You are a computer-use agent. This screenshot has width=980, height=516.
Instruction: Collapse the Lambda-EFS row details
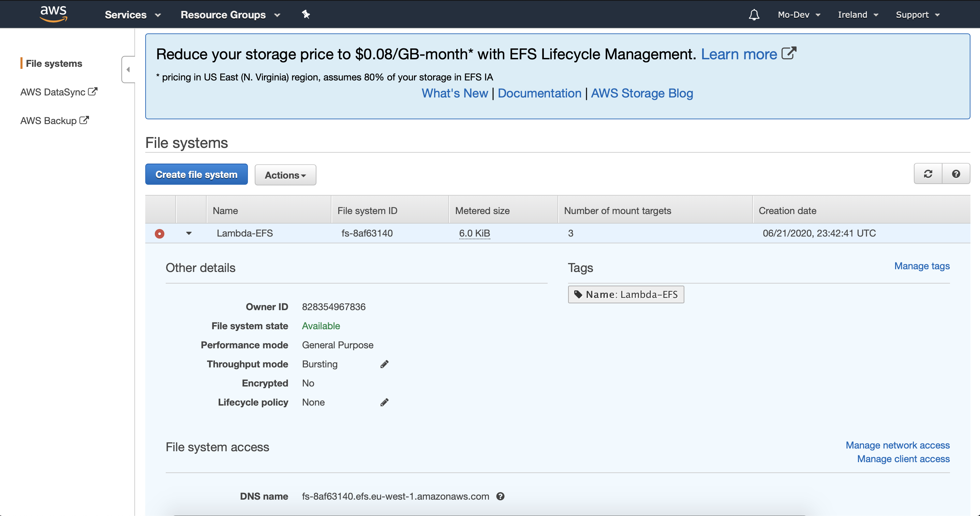coord(189,233)
